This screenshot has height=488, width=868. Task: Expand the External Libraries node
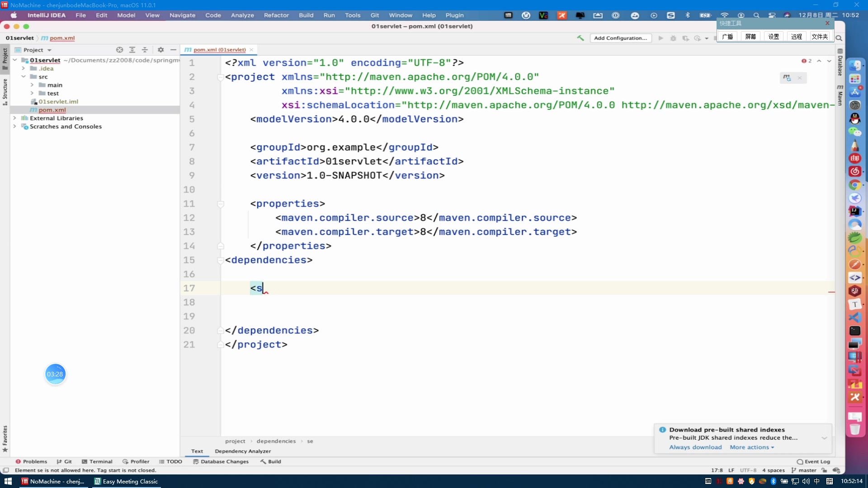coord(14,118)
